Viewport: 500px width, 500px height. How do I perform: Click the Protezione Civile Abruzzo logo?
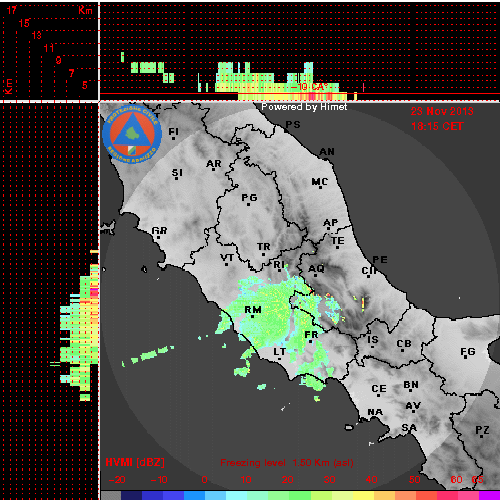(x=132, y=134)
